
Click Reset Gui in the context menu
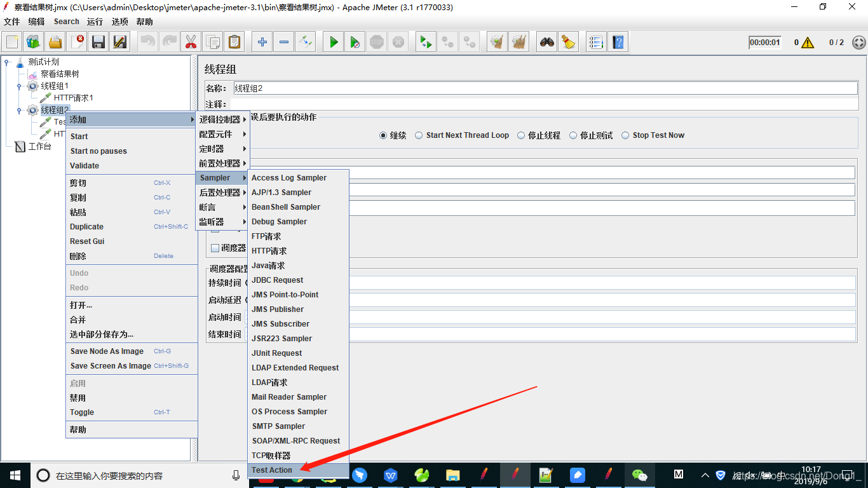click(x=132, y=241)
